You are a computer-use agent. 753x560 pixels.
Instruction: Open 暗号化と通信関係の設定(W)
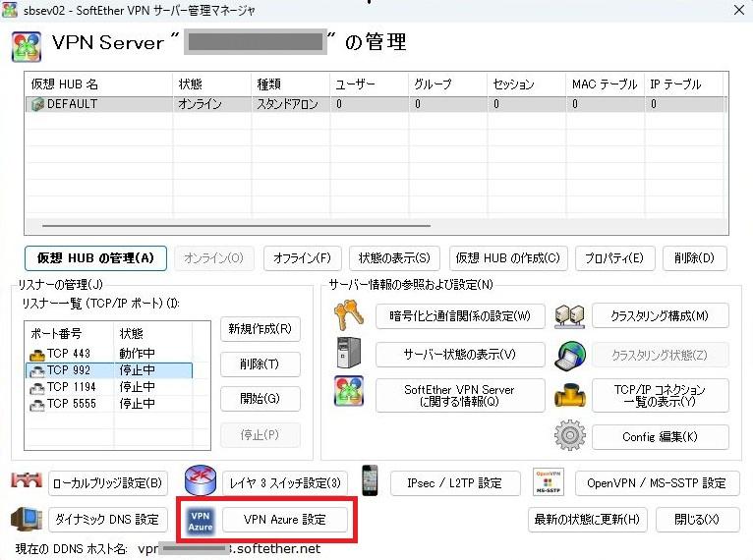pyautogui.click(x=460, y=315)
